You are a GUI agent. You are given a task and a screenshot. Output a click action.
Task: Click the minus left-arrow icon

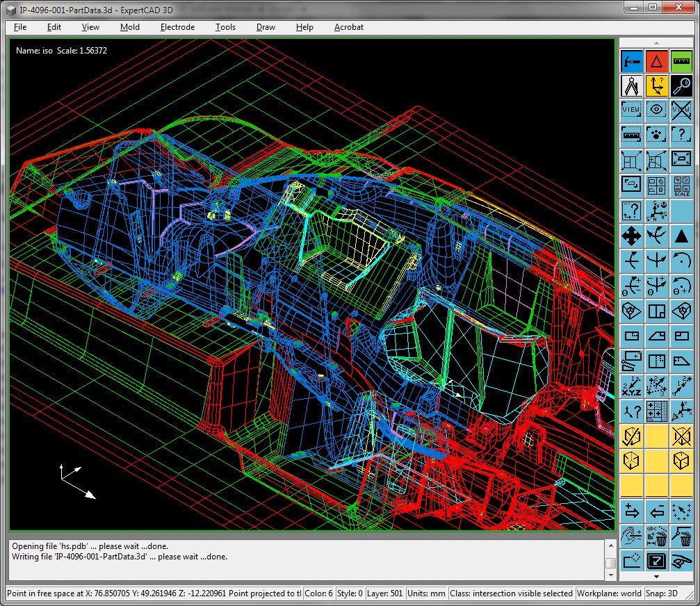click(x=656, y=511)
